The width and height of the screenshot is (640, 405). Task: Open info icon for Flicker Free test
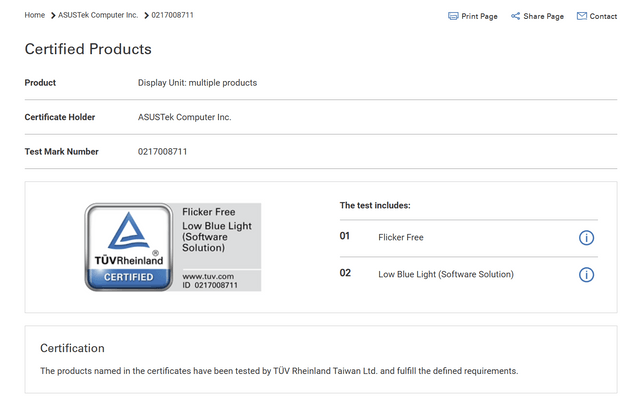point(587,238)
